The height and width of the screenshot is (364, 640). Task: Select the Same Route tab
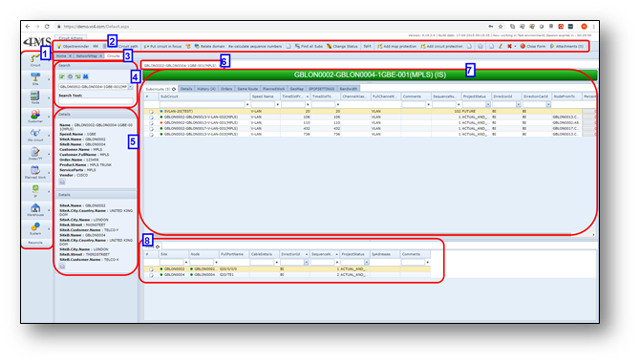click(x=247, y=89)
